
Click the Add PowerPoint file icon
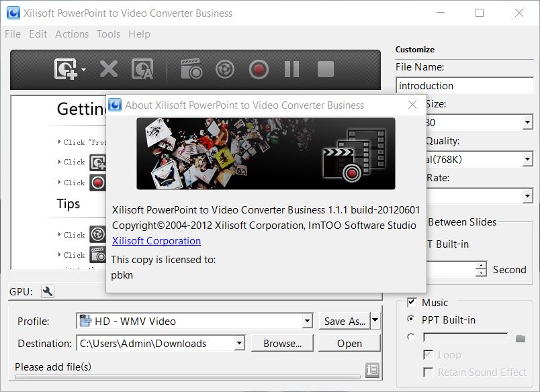pos(66,69)
